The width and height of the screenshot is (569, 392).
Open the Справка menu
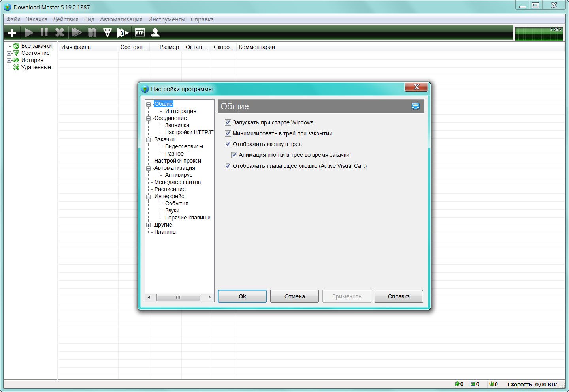pos(202,19)
